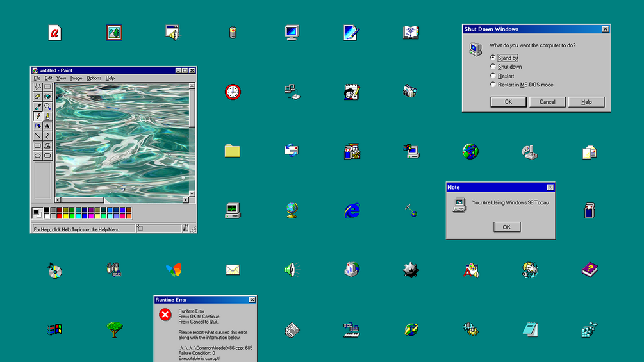Viewport: 644px width, 362px height.
Task: Select the Pick Color eyedropper tool
Action: click(x=38, y=106)
